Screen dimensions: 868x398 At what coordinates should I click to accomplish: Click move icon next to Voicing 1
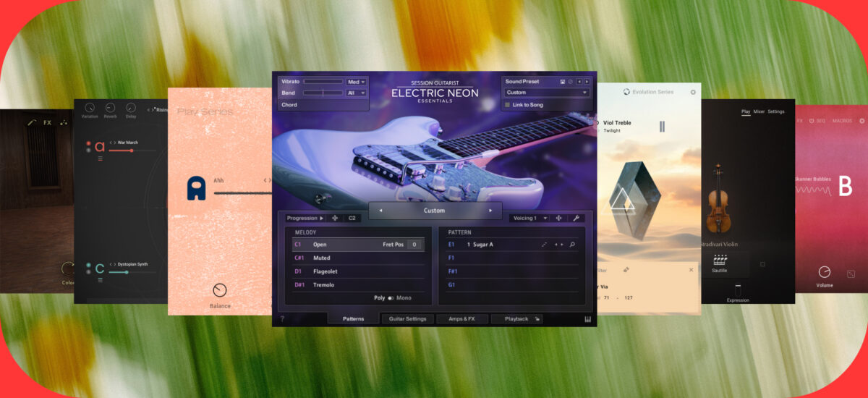tap(559, 218)
